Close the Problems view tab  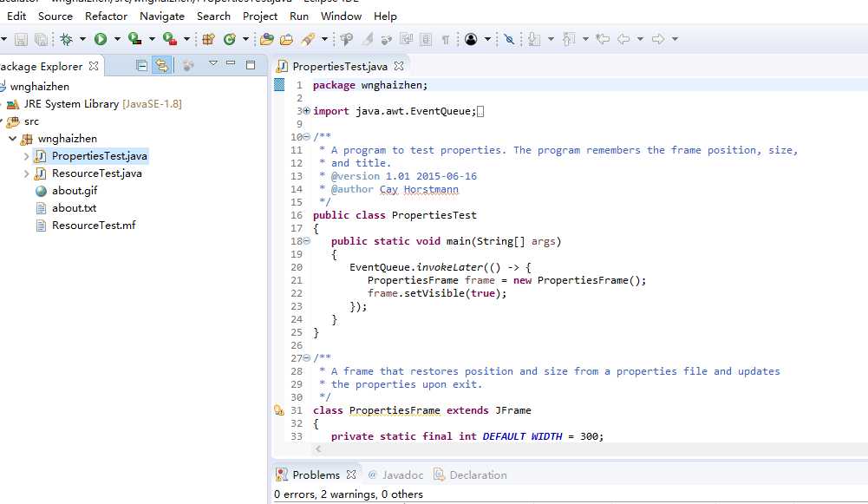pos(351,475)
